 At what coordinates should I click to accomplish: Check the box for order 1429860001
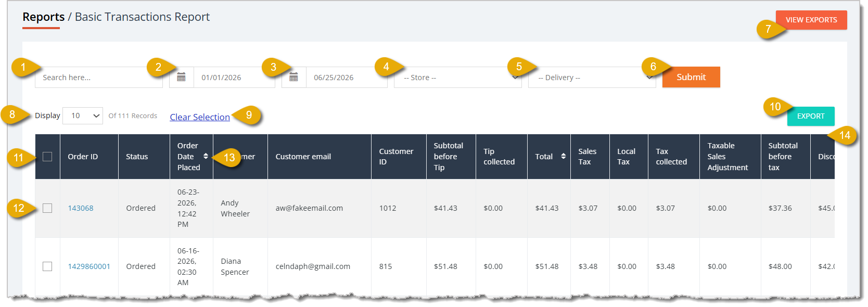tap(47, 266)
